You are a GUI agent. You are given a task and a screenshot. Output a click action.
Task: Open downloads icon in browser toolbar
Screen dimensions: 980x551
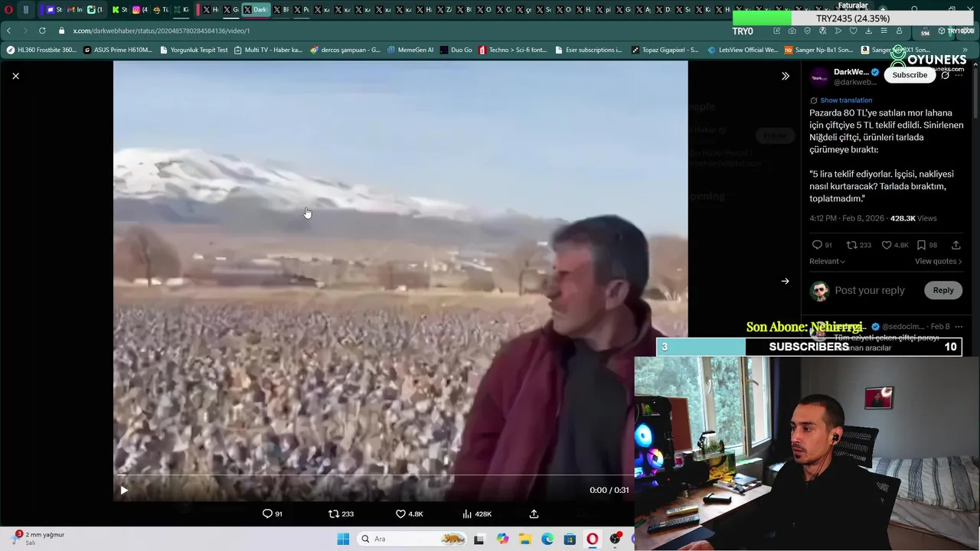coord(868,31)
